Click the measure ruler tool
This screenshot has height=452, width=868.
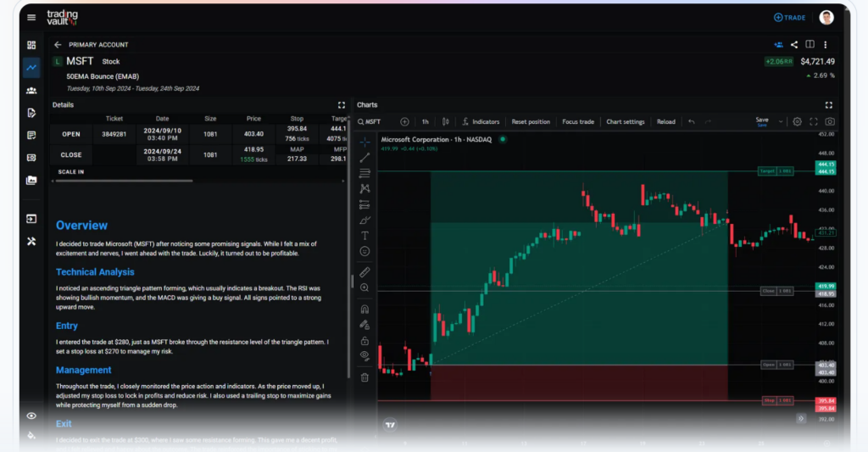[x=365, y=272]
